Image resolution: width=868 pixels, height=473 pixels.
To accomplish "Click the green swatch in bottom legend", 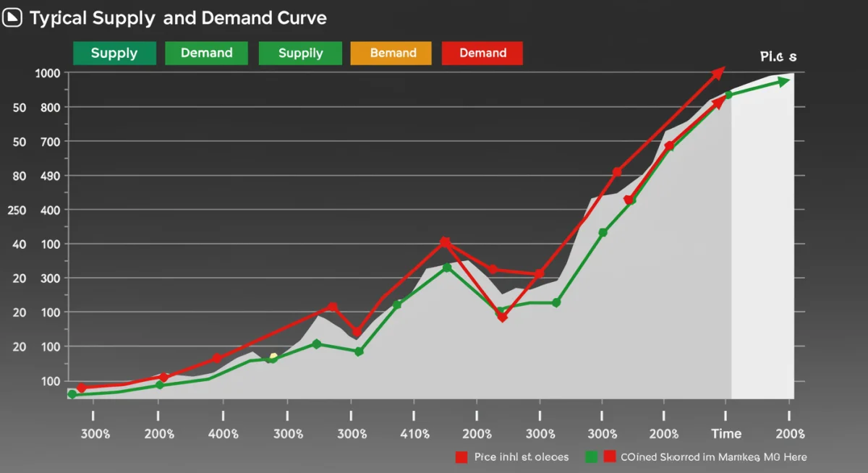I will point(591,457).
